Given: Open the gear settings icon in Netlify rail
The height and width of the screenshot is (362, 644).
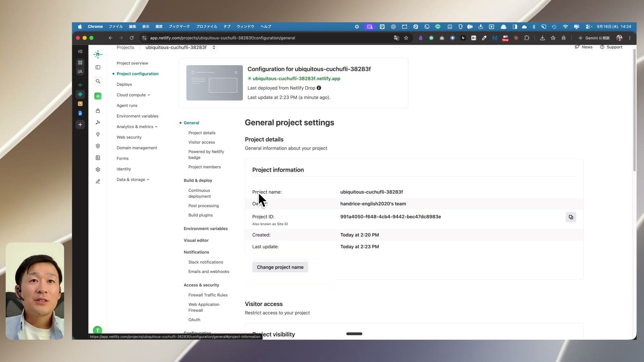Looking at the screenshot, I should coord(98,170).
